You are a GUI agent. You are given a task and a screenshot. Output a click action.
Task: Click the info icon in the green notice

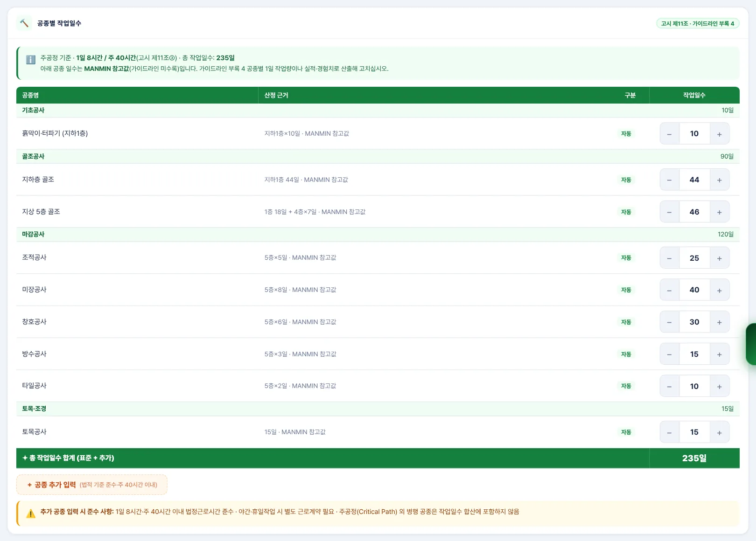tap(31, 60)
